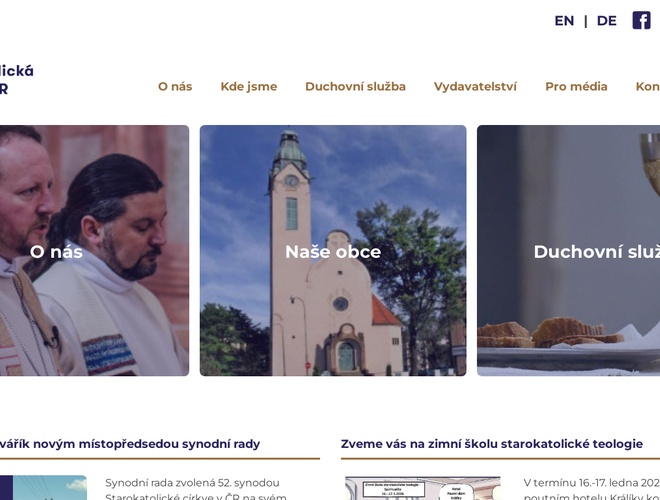660x500 pixels.
Task: Click the V termínu 16.-17. ledna excerpt
Action: [x=591, y=490]
